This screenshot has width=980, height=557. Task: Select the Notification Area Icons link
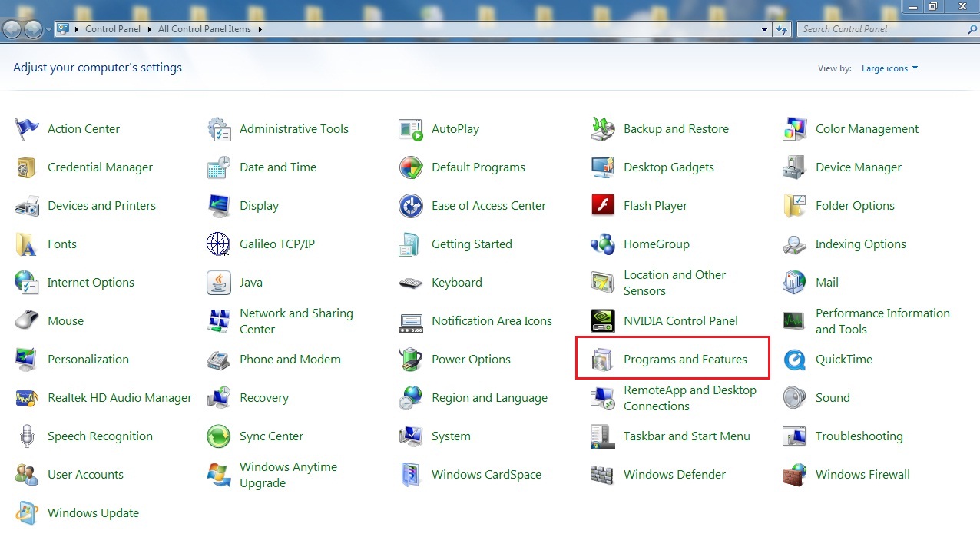[492, 321]
